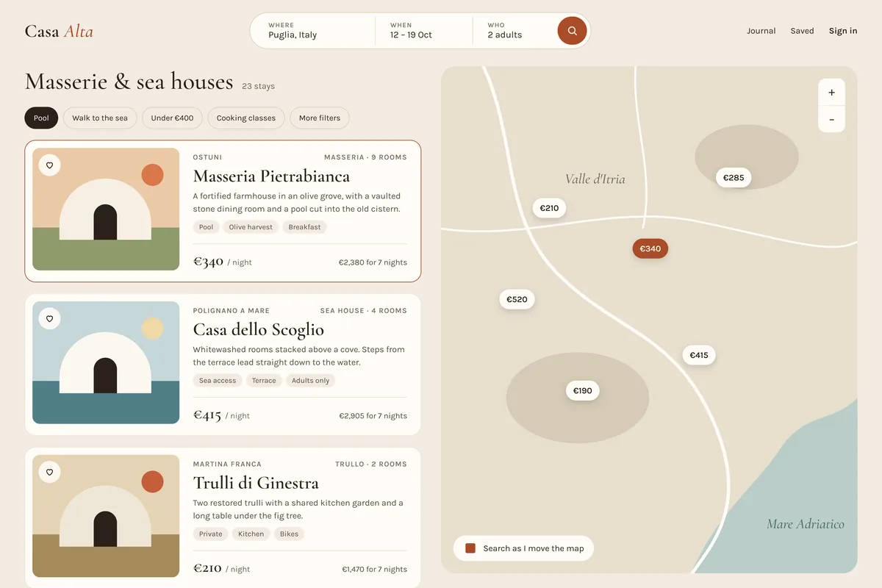882x588 pixels.
Task: Enable the Walk to the sea filter
Action: tap(100, 118)
